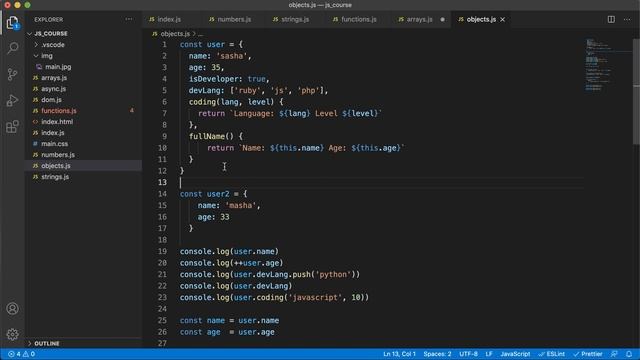Split the editor to the right
This screenshot has height=360, width=640.
[x=611, y=19]
